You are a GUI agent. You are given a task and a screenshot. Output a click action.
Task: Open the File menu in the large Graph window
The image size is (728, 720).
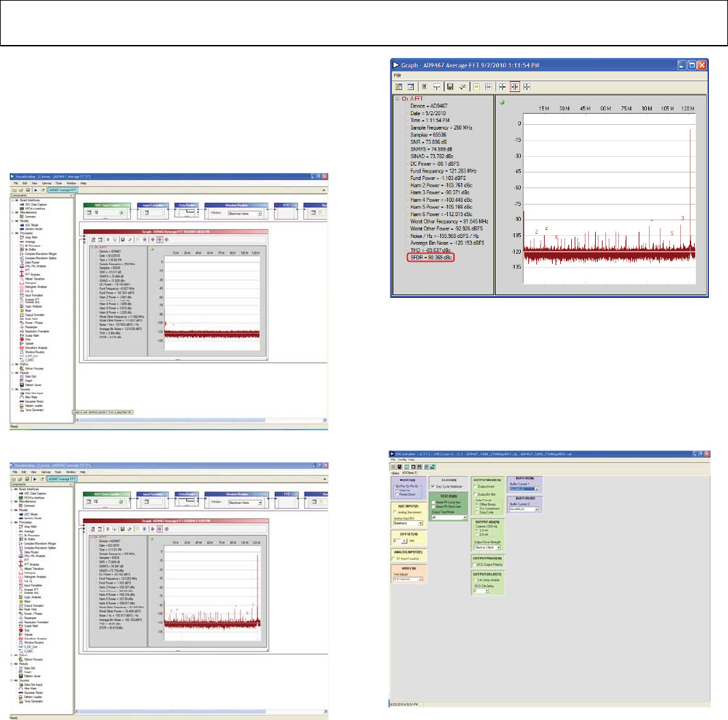coord(397,75)
